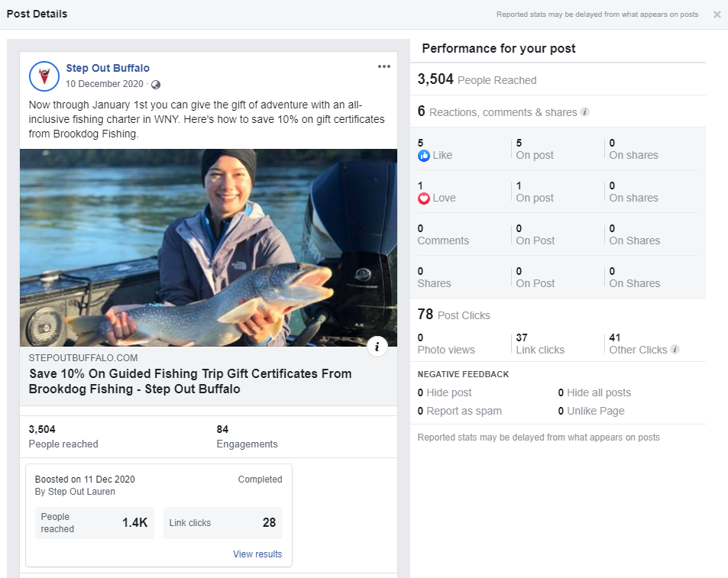728x578 pixels.
Task: Click info icon next to Other Clicks
Action: (x=675, y=349)
